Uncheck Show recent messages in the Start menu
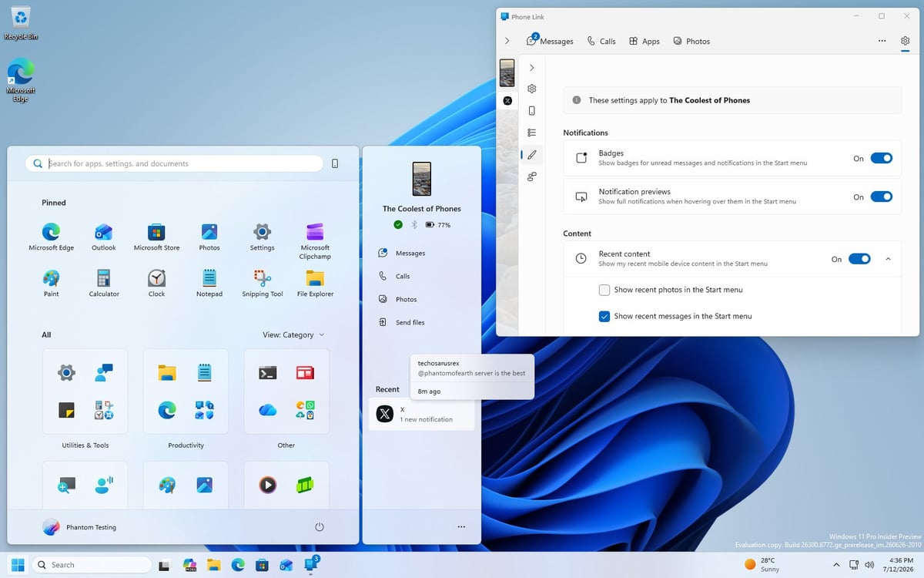Screen dimensions: 924x578 pyautogui.click(x=604, y=316)
